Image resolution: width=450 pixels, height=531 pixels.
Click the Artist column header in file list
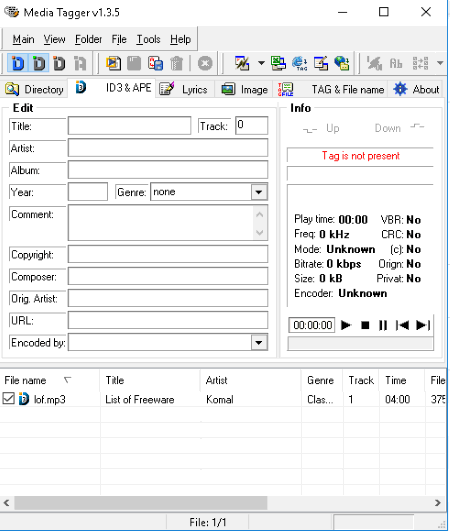[x=251, y=380]
